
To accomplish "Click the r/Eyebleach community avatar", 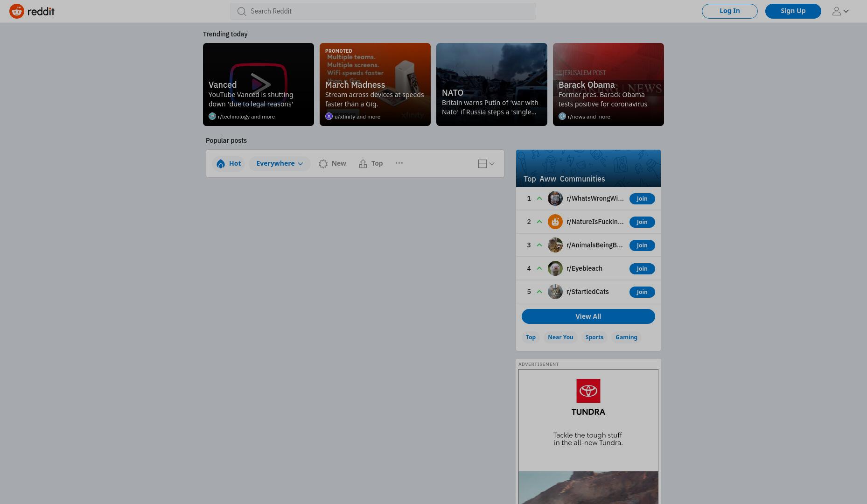I will pos(555,268).
